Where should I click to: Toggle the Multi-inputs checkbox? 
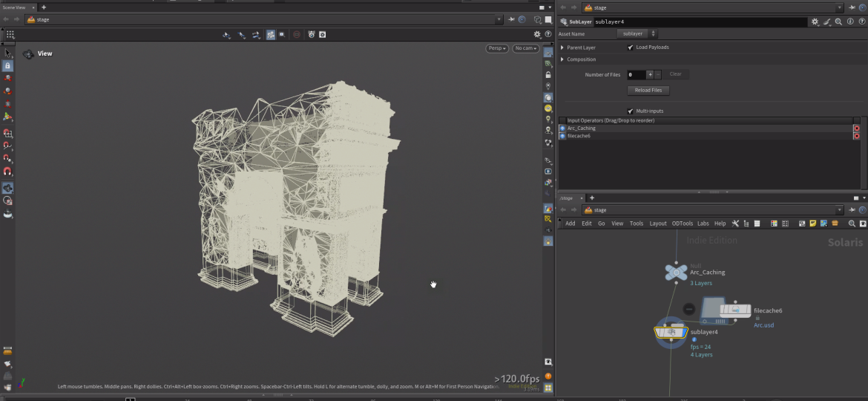tap(630, 111)
